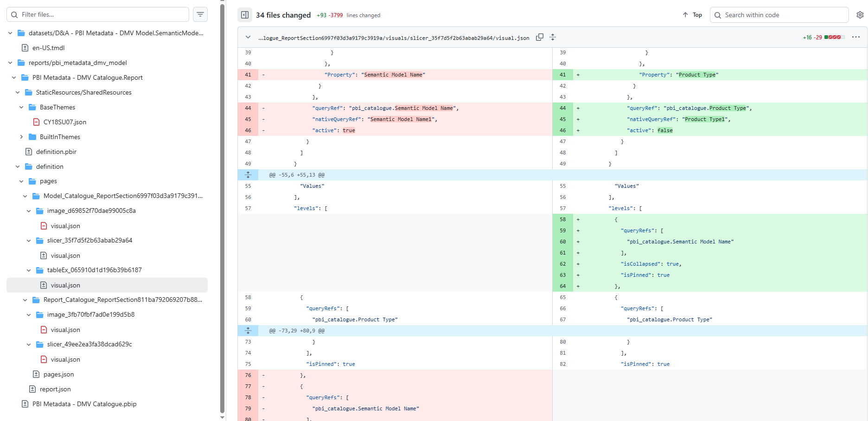868x421 pixels.
Task: Collapse the slicer visual.json diff with its chevron
Action: coord(248,37)
